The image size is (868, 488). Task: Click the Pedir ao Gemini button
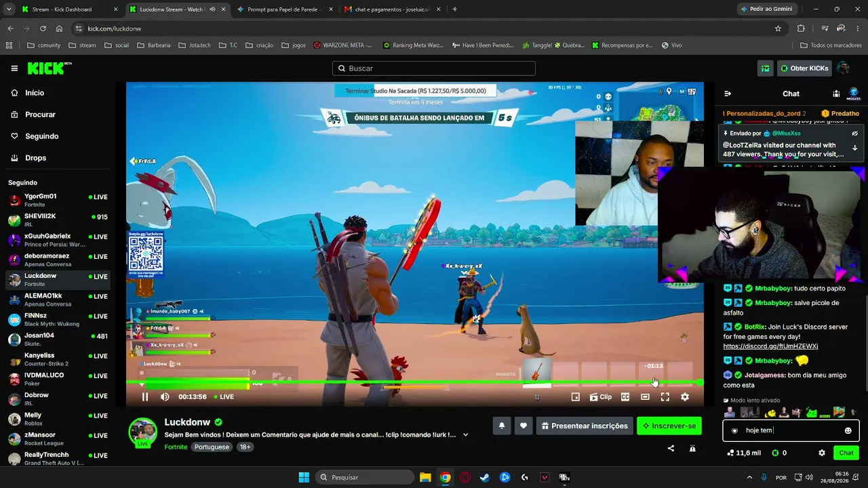pyautogui.click(x=766, y=9)
